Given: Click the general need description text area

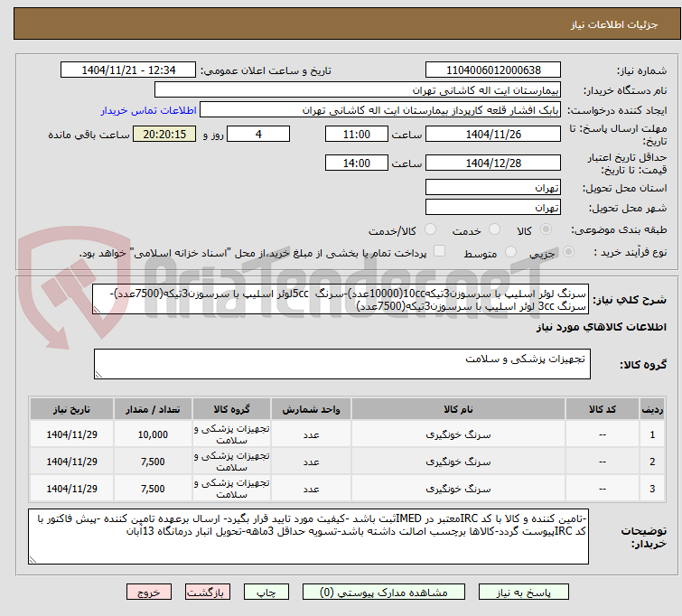Looking at the screenshot, I should click(341, 299).
